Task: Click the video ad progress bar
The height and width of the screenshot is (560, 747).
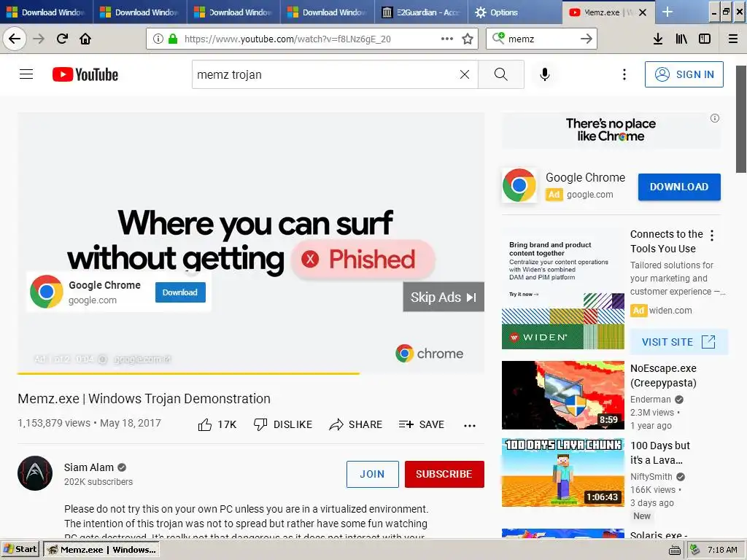Action: pos(251,373)
